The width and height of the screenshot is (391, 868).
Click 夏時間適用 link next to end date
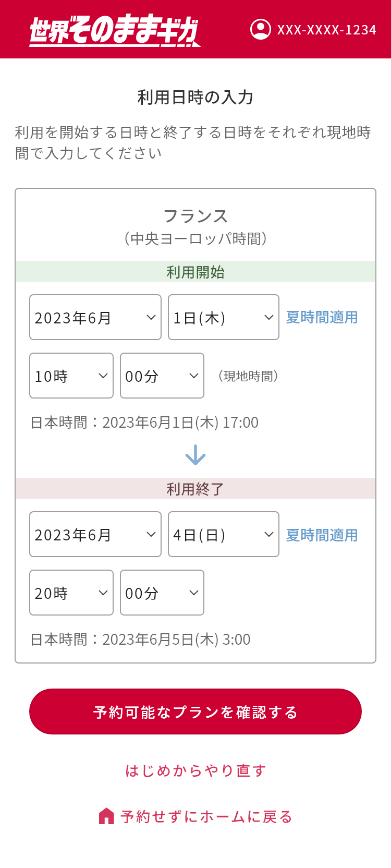click(x=322, y=535)
